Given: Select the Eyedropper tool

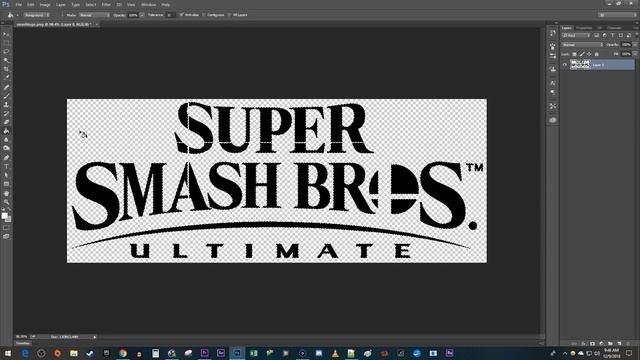Looking at the screenshot, I should coord(6,78).
